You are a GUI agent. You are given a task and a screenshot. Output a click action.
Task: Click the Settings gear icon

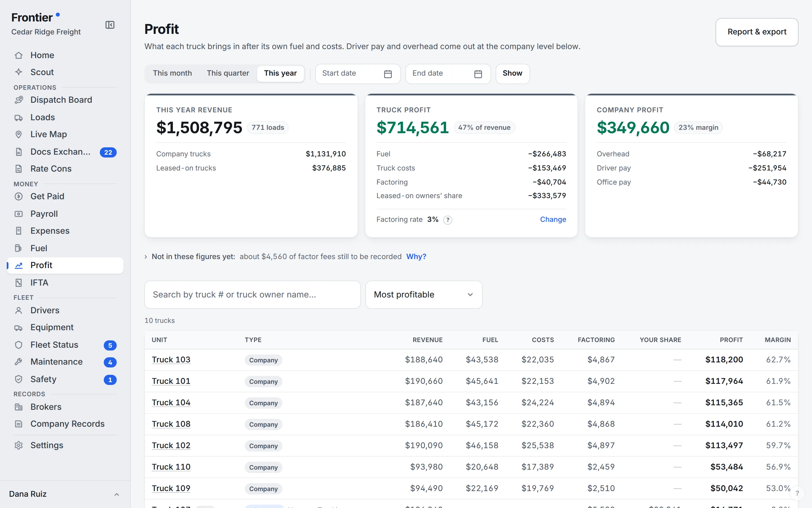[x=19, y=446]
